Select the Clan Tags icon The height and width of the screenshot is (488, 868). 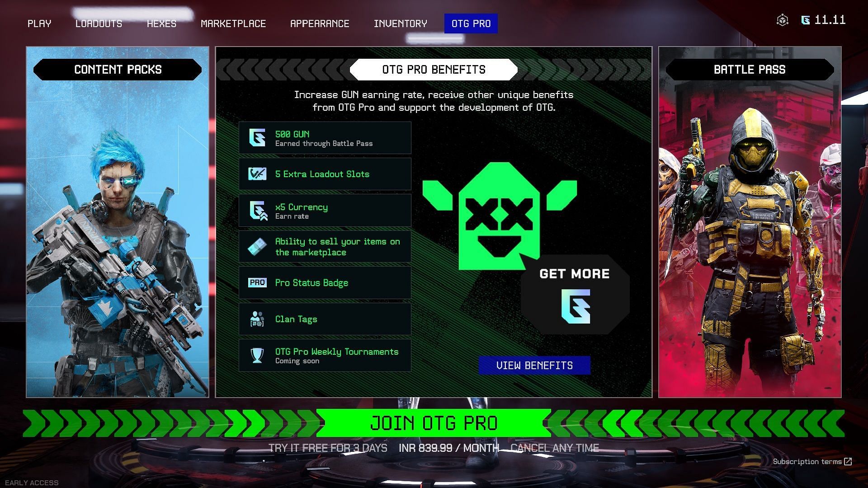pos(257,319)
